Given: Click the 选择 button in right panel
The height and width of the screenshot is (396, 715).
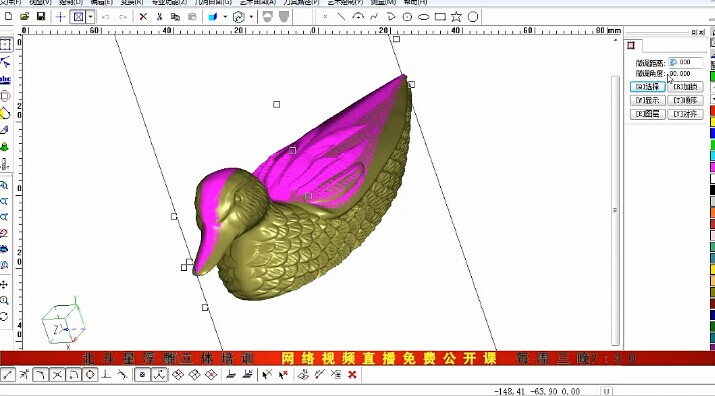Looking at the screenshot, I should (x=648, y=87).
